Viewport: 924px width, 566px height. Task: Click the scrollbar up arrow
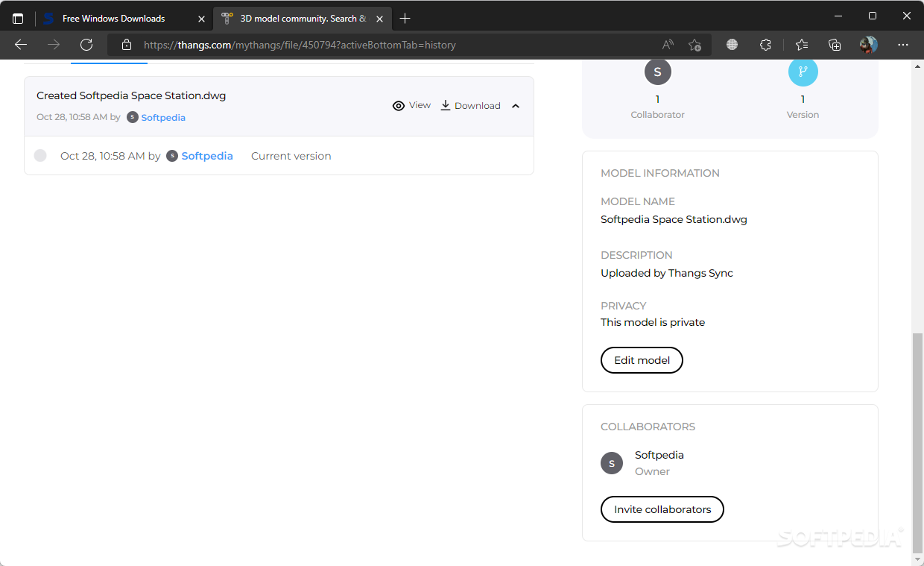point(917,65)
